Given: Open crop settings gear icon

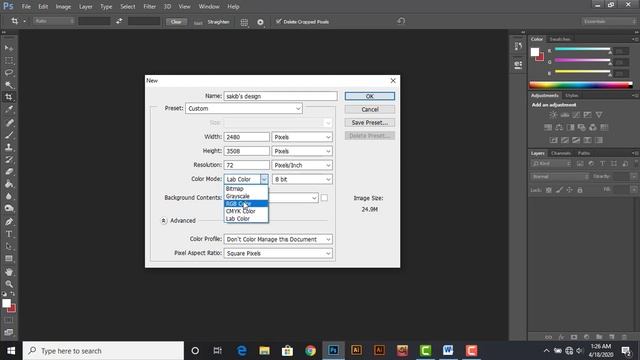Looking at the screenshot, I should pyautogui.click(x=260, y=22).
